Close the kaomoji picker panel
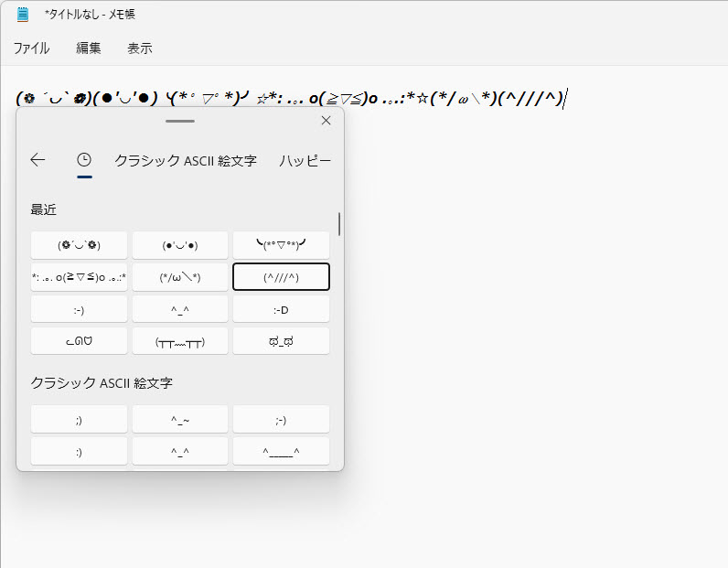The image size is (728, 568). (326, 121)
